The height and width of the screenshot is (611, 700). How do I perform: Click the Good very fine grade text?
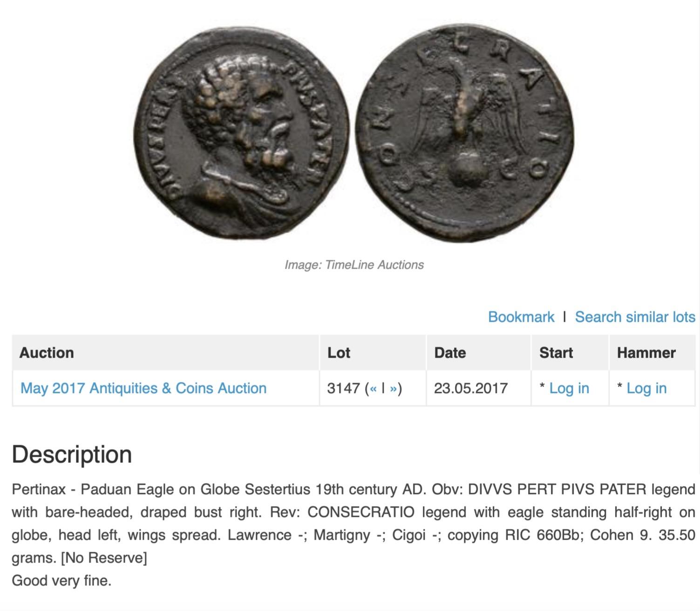coord(61,581)
